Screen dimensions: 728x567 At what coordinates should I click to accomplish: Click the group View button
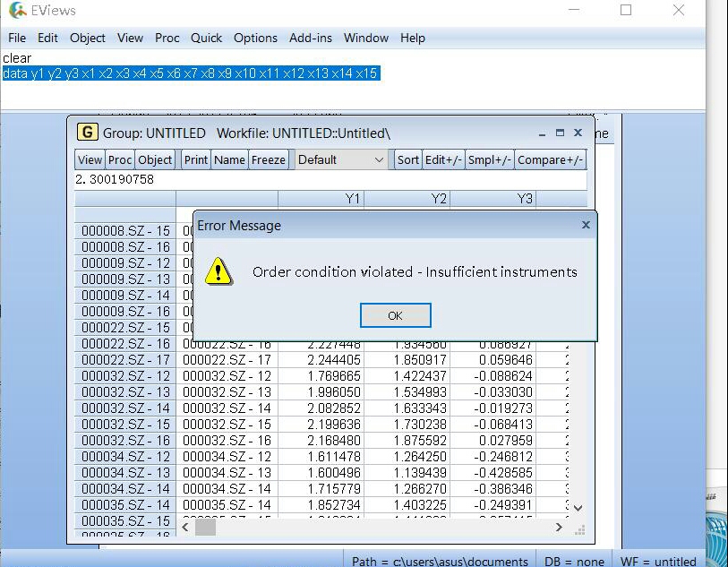(90, 159)
